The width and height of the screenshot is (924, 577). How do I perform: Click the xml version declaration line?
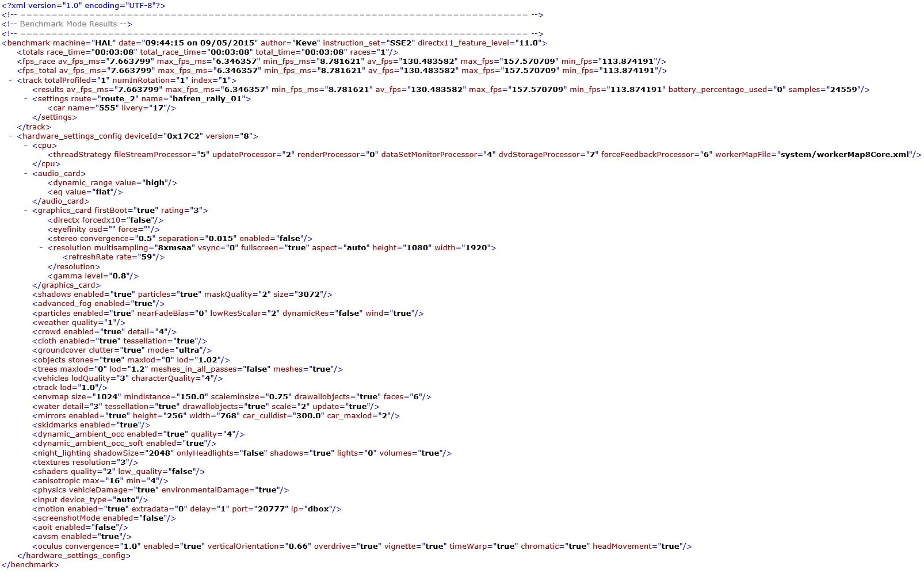[83, 6]
